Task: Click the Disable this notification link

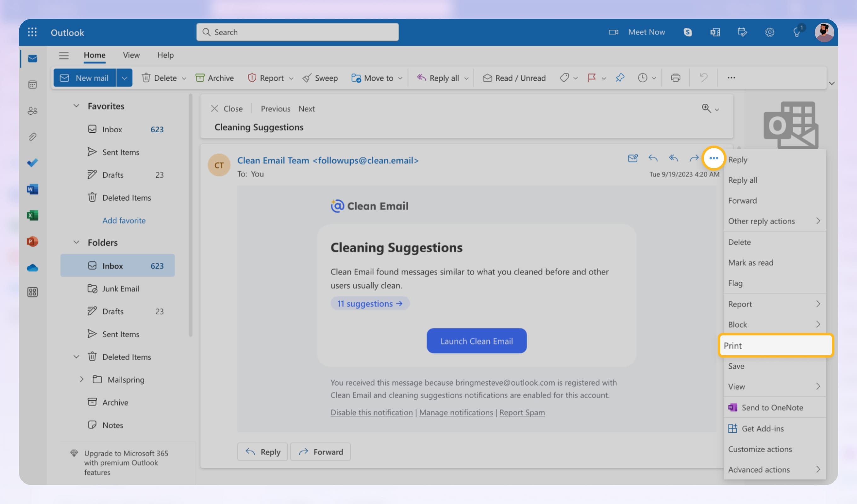Action: click(371, 413)
